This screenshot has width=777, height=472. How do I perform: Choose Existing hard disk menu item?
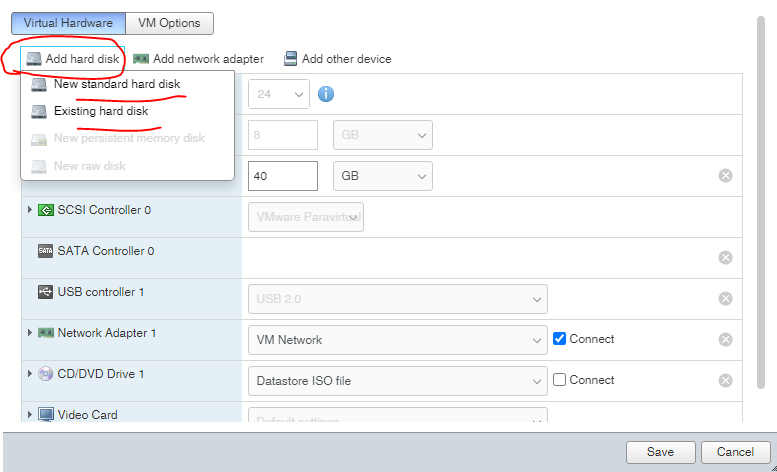[100, 111]
